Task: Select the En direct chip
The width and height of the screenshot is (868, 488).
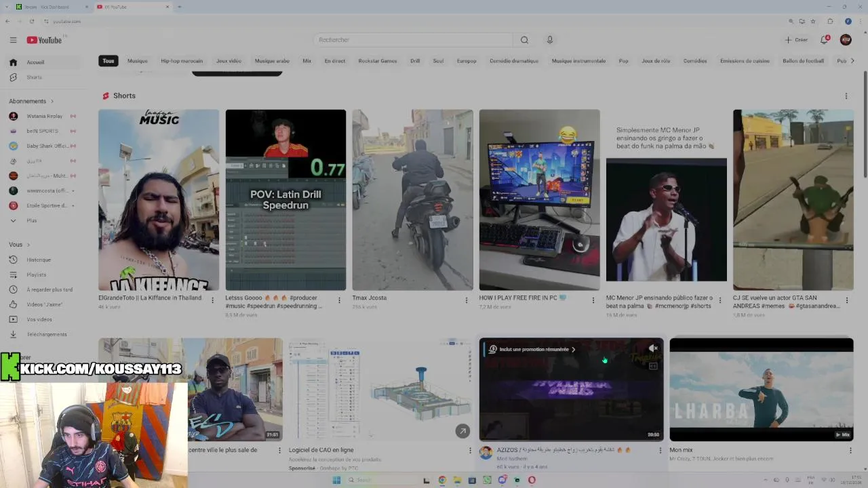Action: tap(335, 61)
